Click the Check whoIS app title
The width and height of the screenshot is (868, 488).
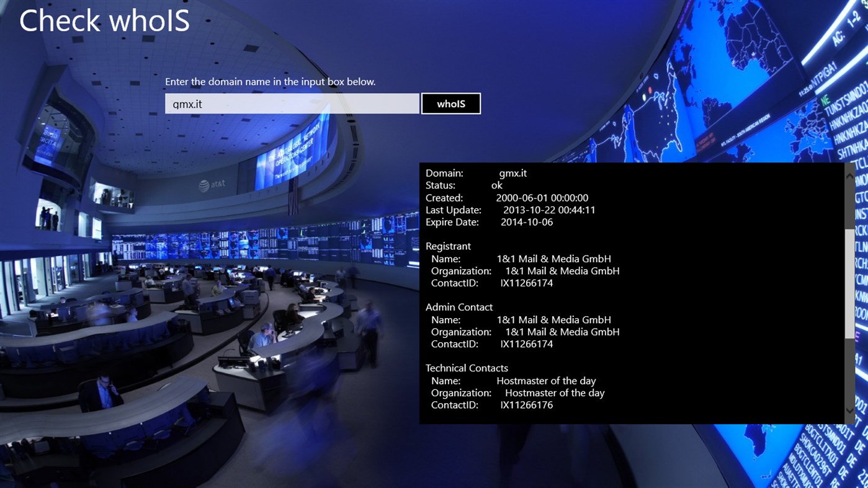pyautogui.click(x=104, y=20)
